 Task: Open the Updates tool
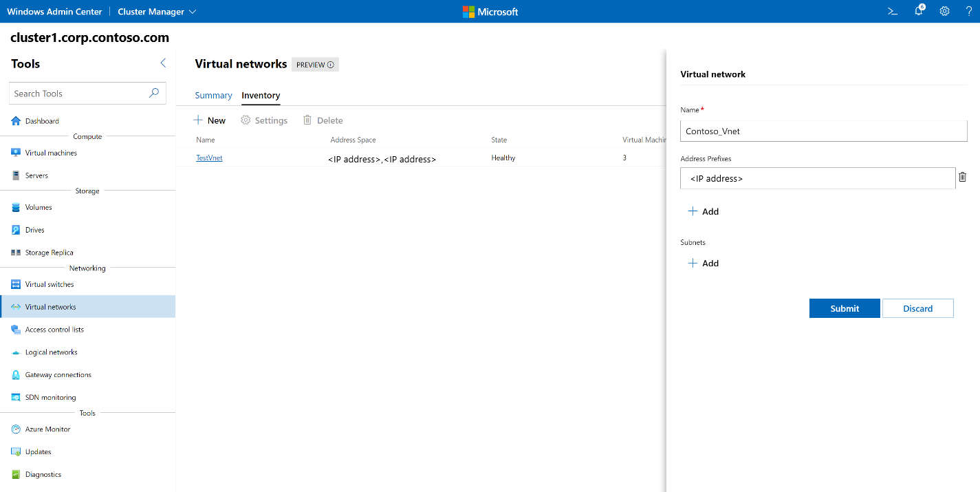[x=37, y=451]
